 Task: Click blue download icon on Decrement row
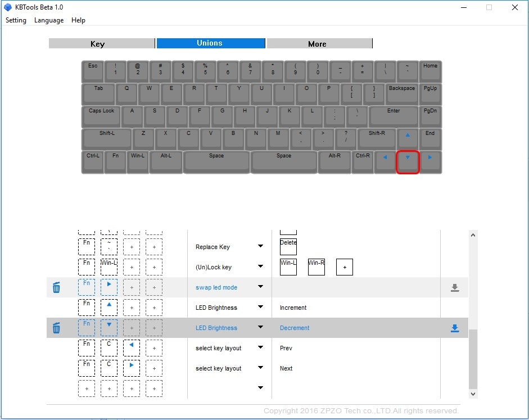455,328
